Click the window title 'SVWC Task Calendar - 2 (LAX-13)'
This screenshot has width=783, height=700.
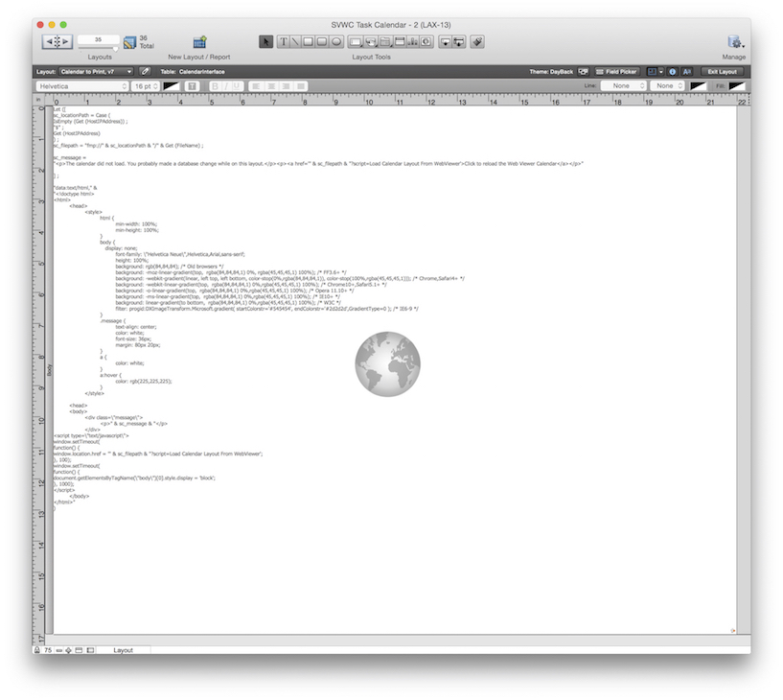pyautogui.click(x=391, y=25)
